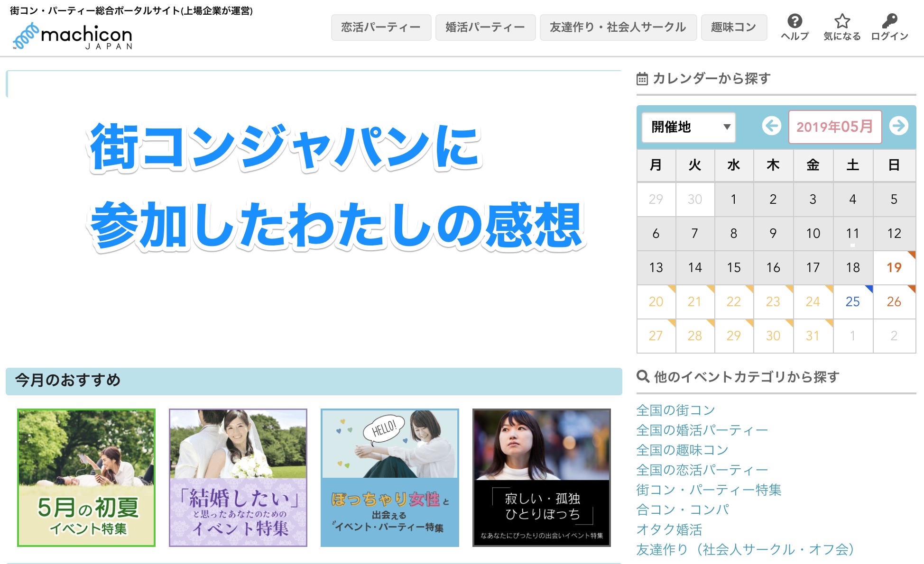
Task: Pick calendar date 28
Action: click(x=695, y=336)
